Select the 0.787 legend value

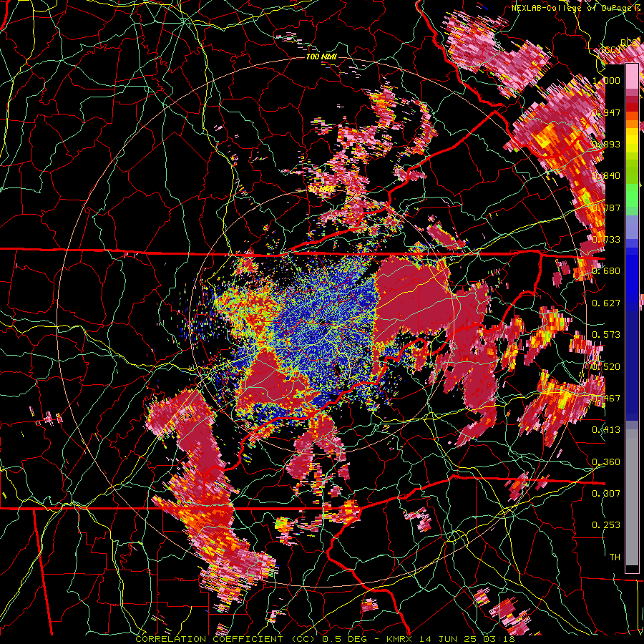(x=607, y=208)
